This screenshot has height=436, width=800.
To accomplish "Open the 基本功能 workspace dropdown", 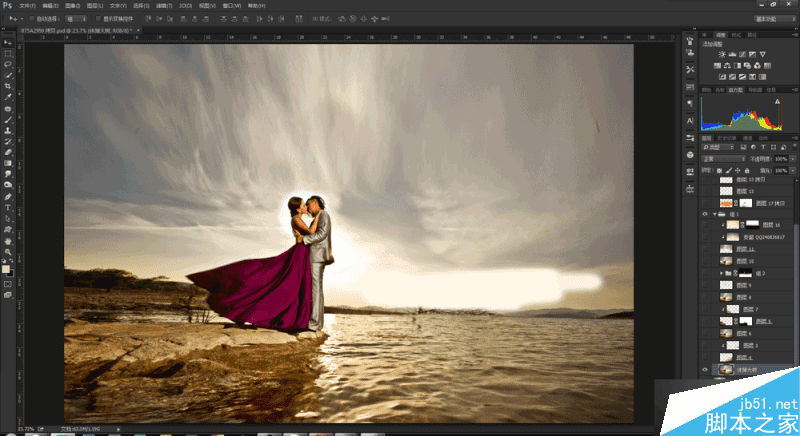I will pos(775,19).
